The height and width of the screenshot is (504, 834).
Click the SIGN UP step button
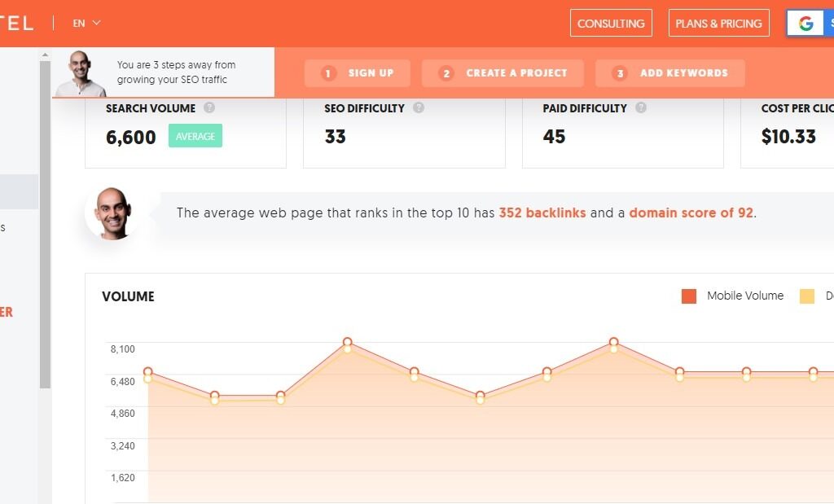click(x=357, y=72)
